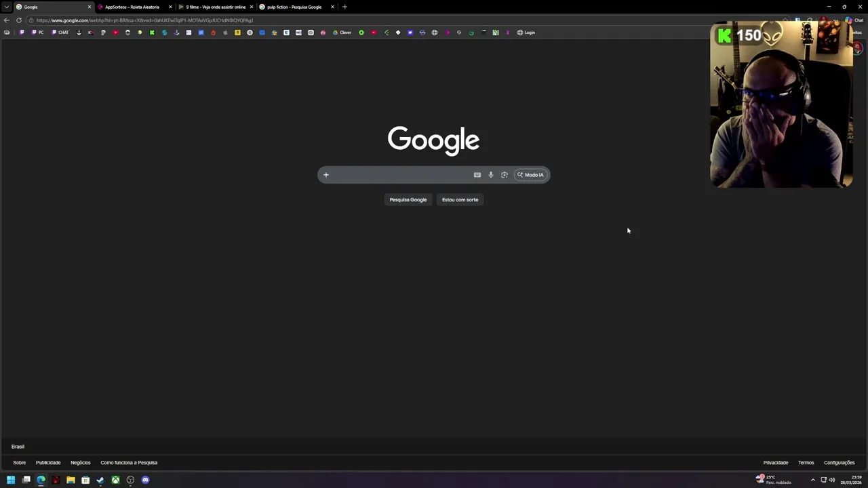The width and height of the screenshot is (868, 488).
Task: Open Google Lens image search icon
Action: tap(505, 175)
